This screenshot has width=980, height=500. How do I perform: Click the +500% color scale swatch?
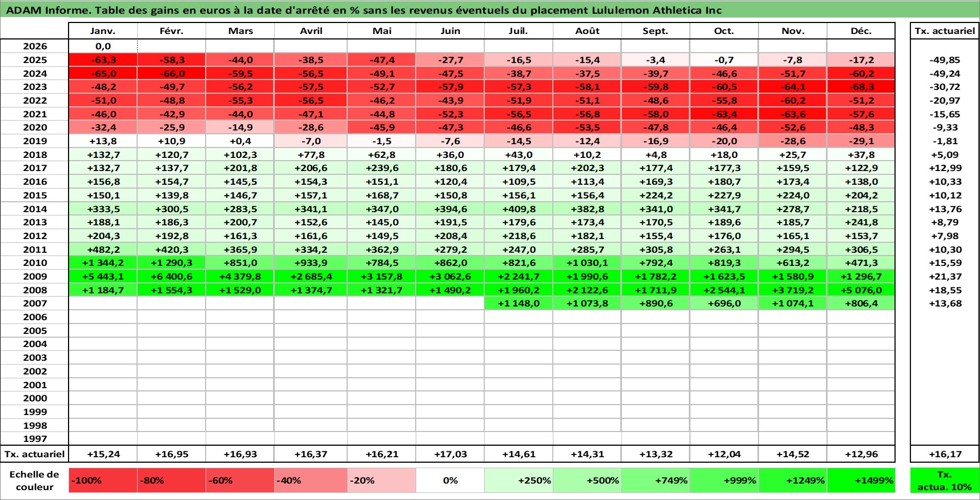(x=587, y=480)
